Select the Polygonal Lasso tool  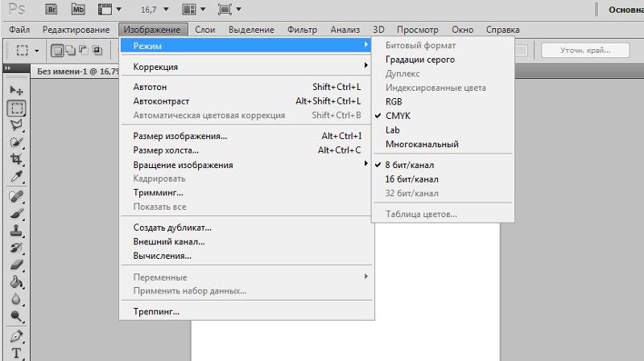[16, 125]
